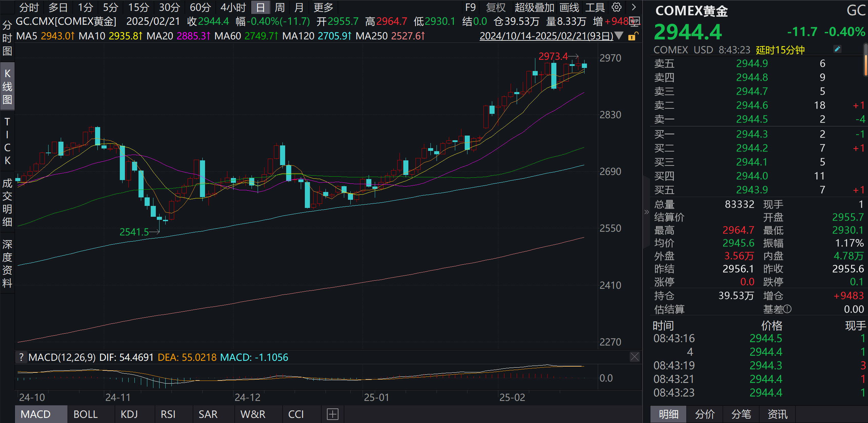Click the edit pencil icon beside delay notice
Viewport: 868px width, 423px height.
point(837,49)
